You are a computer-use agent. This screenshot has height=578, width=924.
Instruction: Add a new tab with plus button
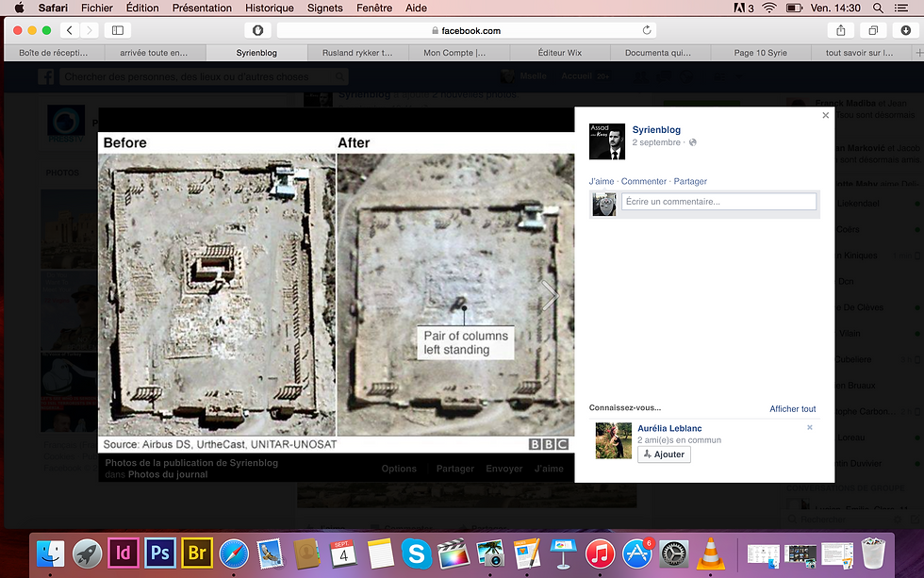point(918,53)
